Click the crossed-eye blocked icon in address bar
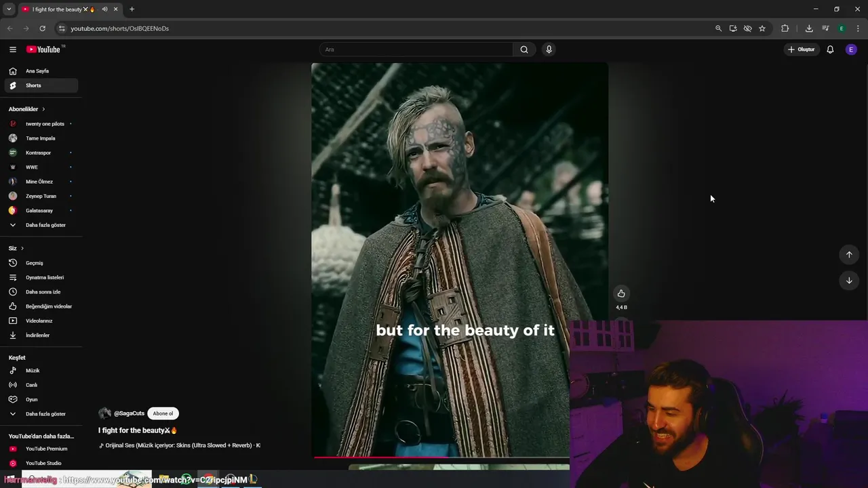This screenshot has height=488, width=868. pos(747,28)
